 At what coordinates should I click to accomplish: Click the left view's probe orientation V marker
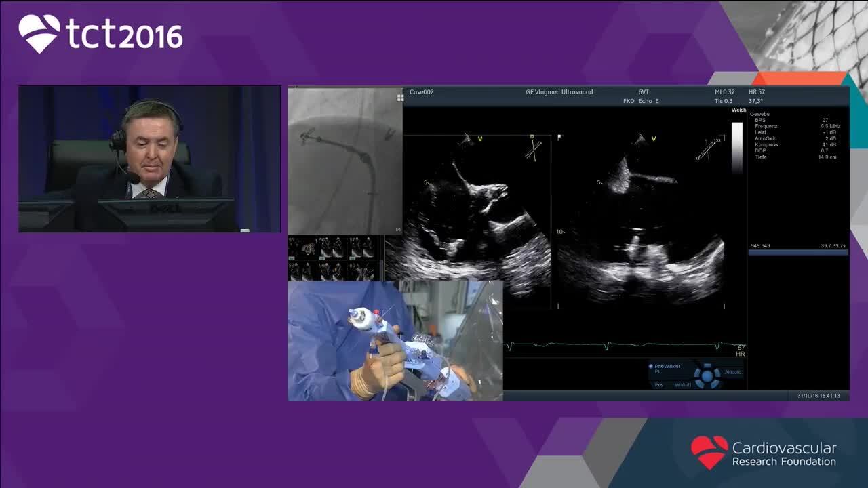tap(480, 139)
